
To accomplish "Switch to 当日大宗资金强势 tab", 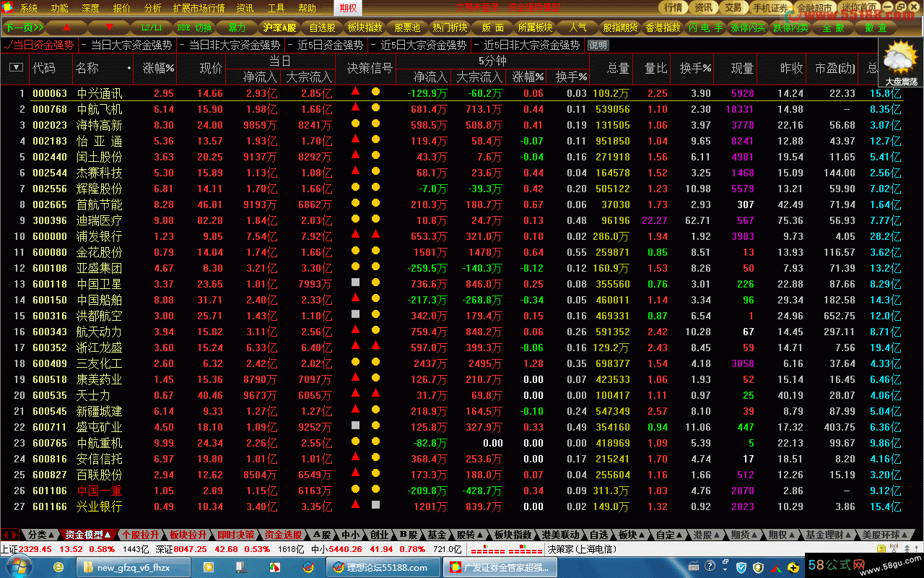I will coord(131,45).
